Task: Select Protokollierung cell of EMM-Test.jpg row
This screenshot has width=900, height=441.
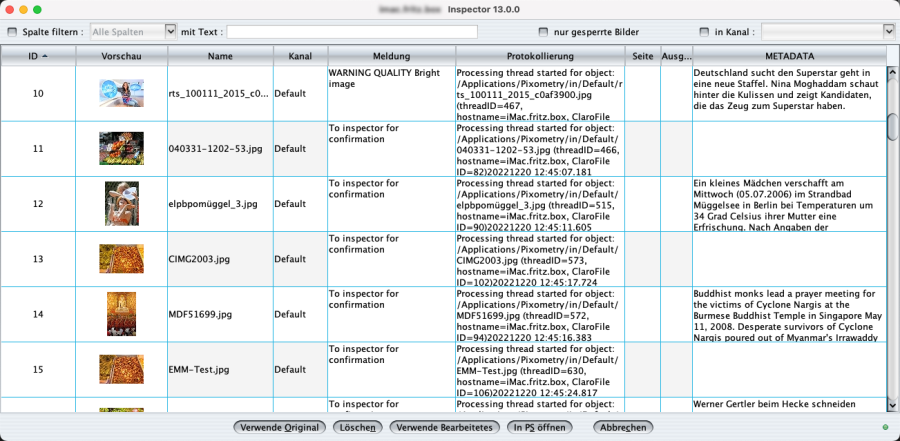Action: pos(541,370)
